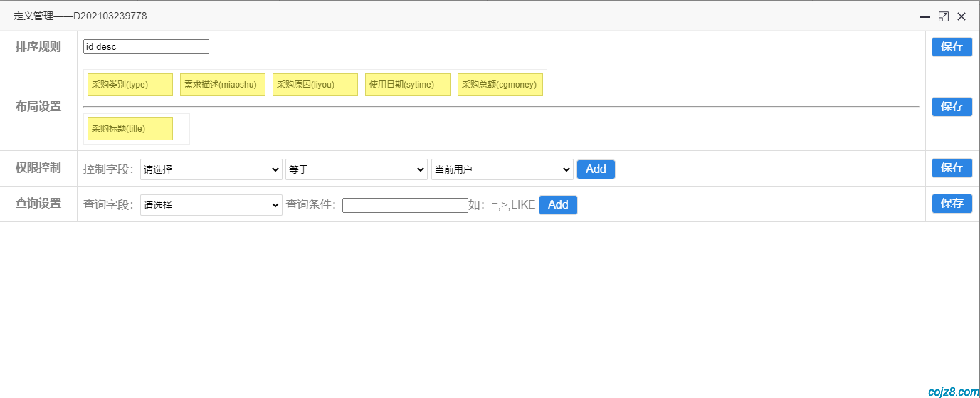
Task: Click the 排序规则 input with 'id desc'
Action: tap(146, 46)
